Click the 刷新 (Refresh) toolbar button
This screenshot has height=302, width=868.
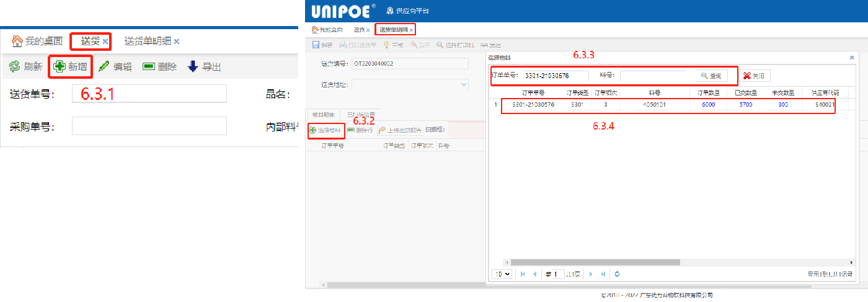coord(25,67)
